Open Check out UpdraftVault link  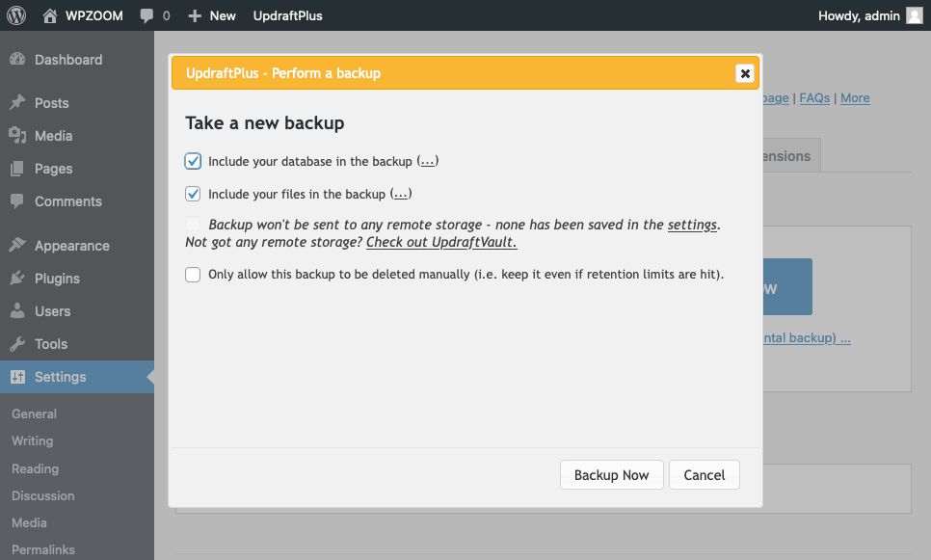point(441,242)
